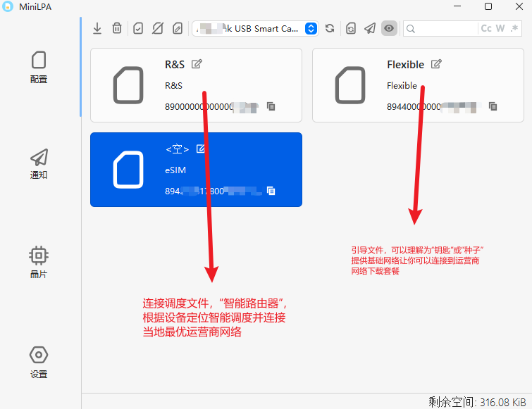Toggle the eye visibility icon in toolbar
Image resolution: width=532 pixels, height=409 pixels.
tap(389, 28)
